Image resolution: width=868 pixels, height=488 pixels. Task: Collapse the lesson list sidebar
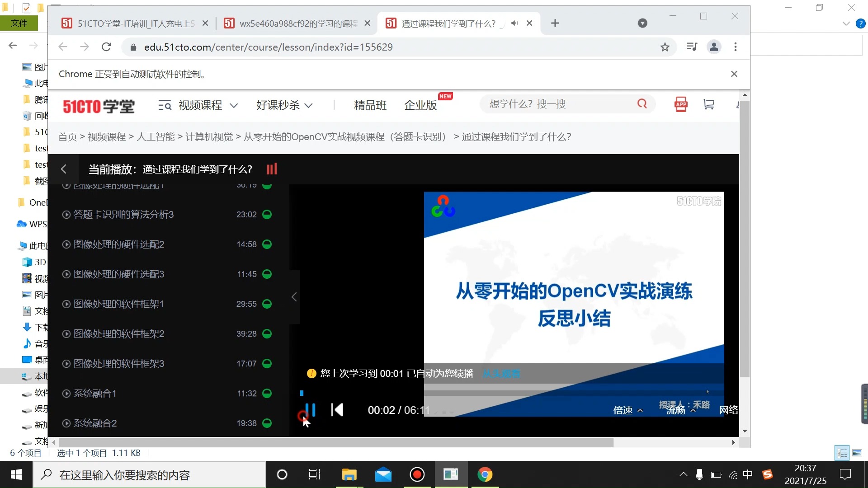pyautogui.click(x=294, y=297)
